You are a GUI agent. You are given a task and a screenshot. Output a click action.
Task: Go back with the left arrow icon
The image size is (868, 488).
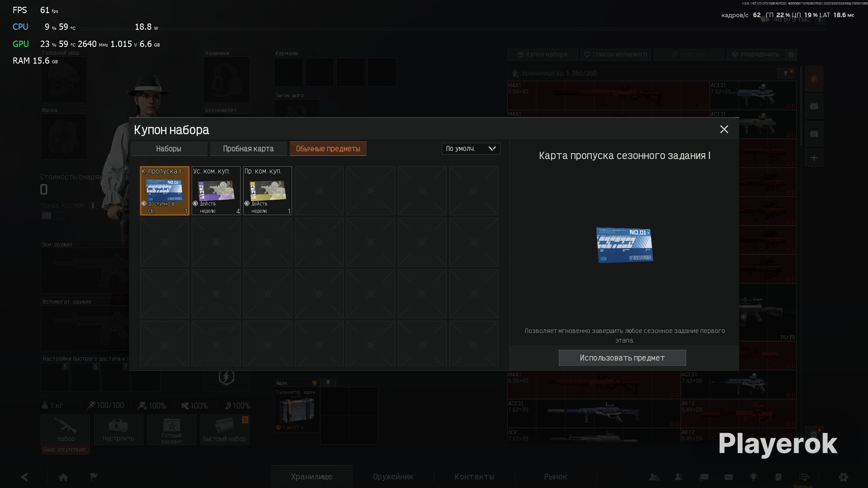24,477
